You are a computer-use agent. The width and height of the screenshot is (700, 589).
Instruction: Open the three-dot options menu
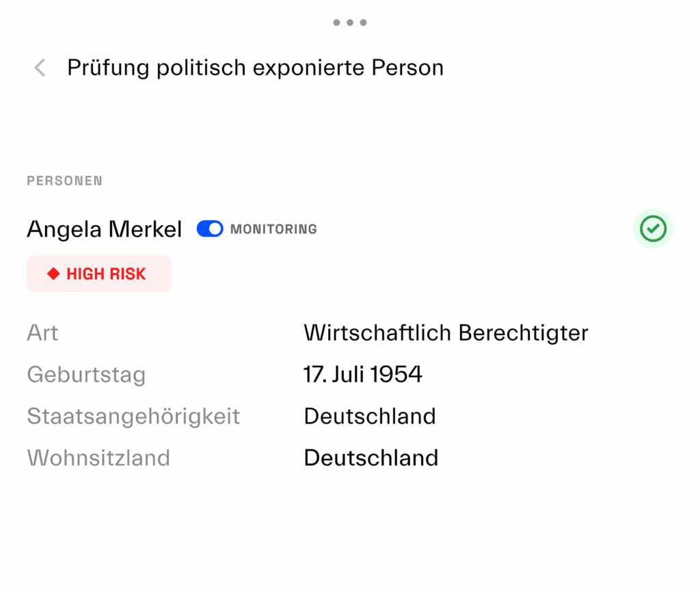(349, 22)
